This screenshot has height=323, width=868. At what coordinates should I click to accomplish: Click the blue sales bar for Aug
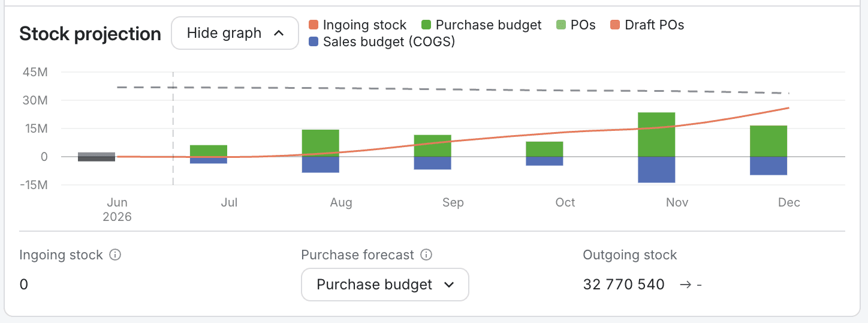321,165
